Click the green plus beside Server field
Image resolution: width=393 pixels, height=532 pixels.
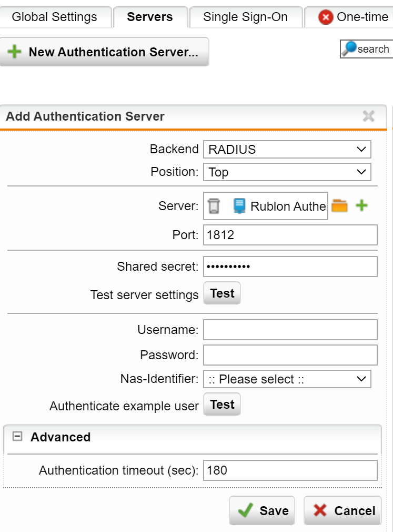[x=361, y=206]
